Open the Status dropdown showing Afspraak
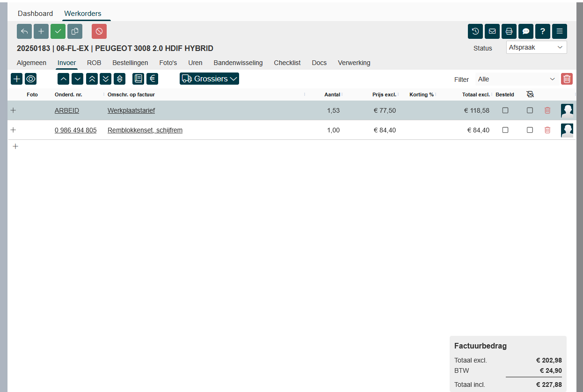583x392 pixels. click(536, 47)
